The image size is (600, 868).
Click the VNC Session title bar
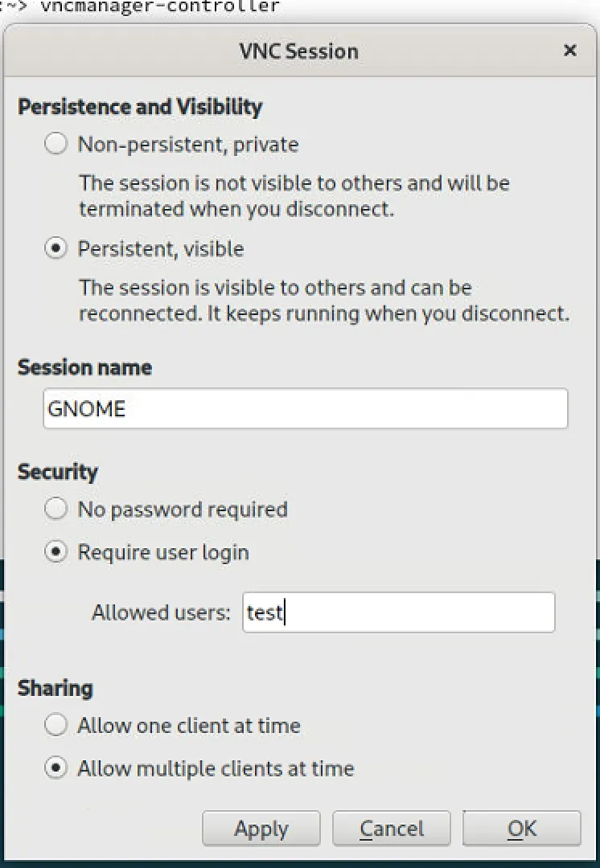299,51
